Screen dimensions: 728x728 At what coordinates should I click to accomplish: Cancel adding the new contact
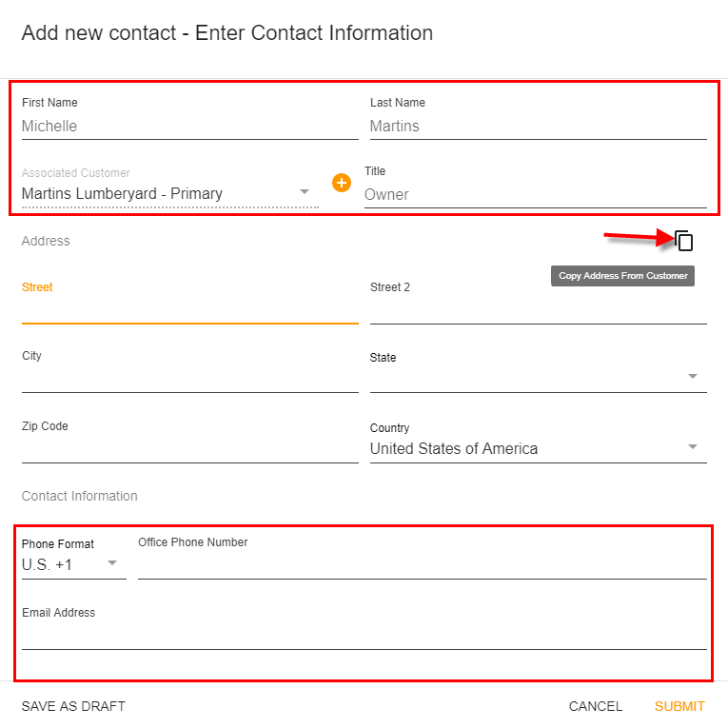click(596, 706)
